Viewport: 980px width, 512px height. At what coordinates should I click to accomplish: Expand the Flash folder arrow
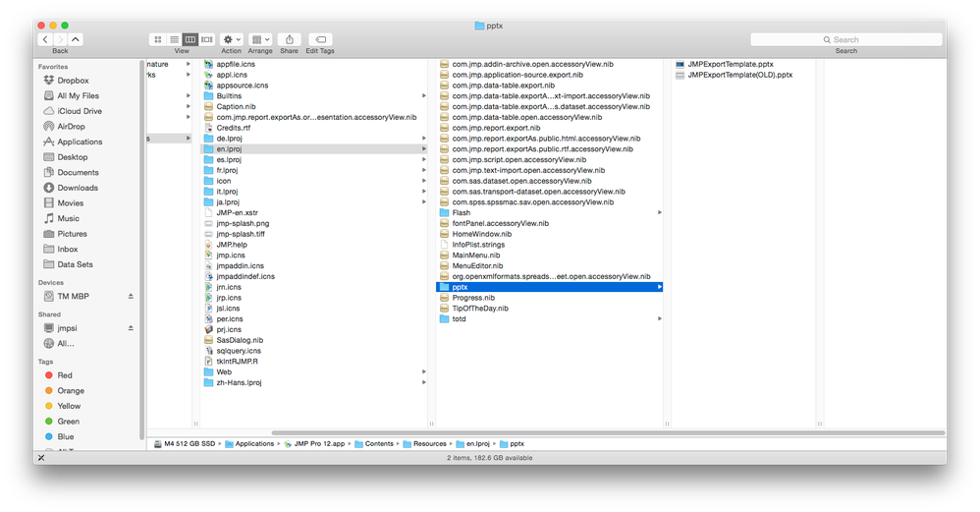tap(659, 212)
